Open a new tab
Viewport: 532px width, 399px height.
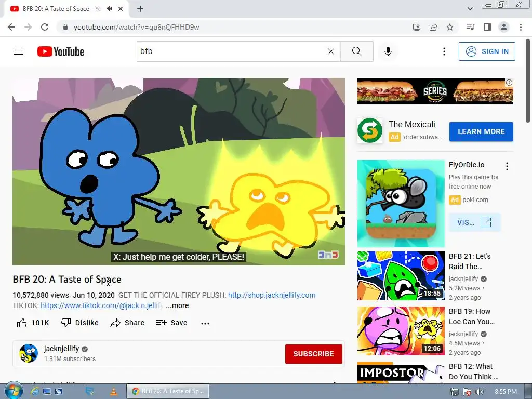coord(140,9)
